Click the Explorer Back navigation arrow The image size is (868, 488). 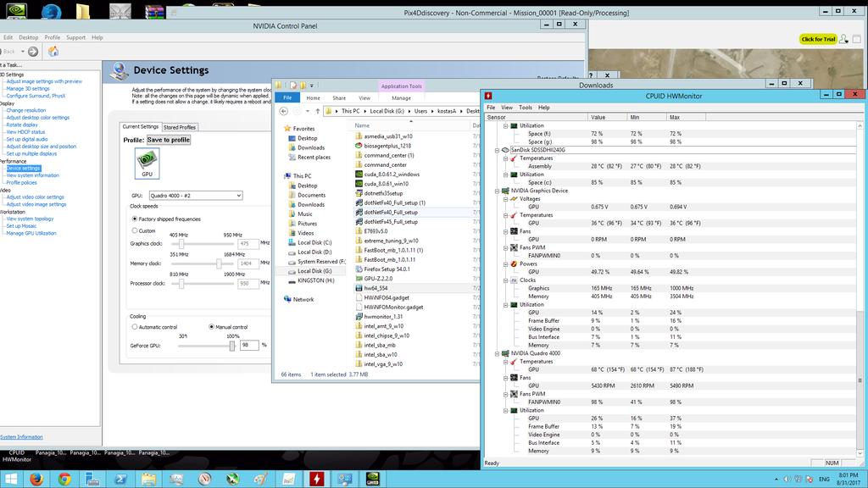click(x=283, y=111)
